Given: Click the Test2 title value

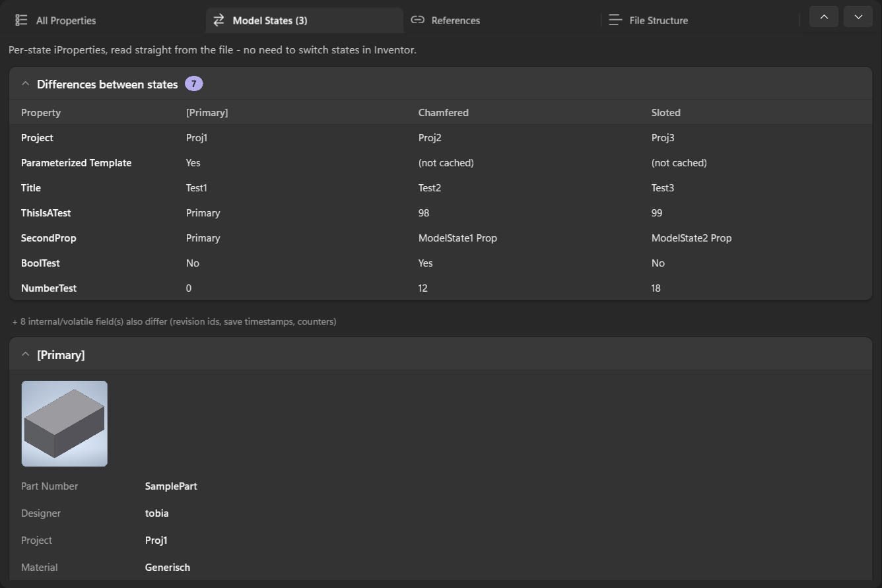Looking at the screenshot, I should 430,188.
